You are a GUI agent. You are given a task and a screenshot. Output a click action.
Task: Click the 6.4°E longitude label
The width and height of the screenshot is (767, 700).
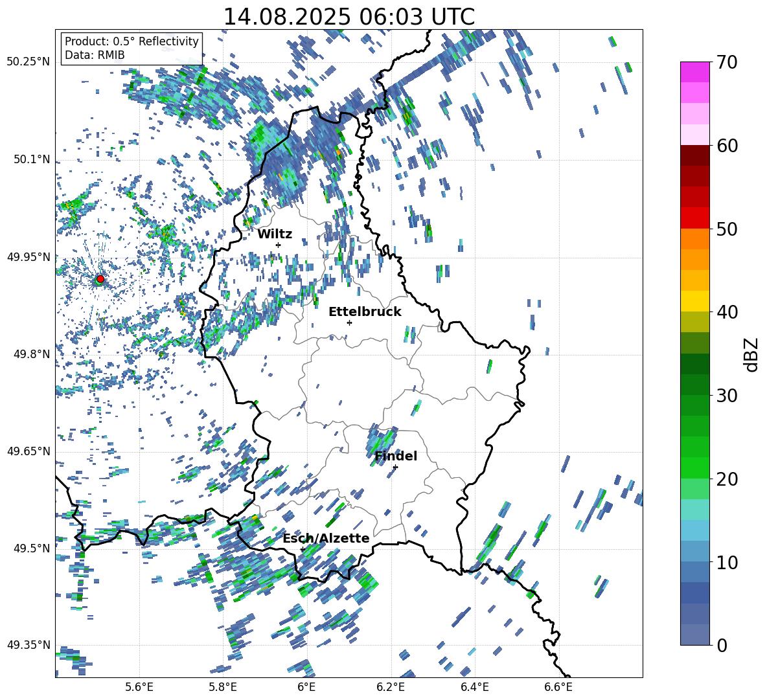click(474, 687)
